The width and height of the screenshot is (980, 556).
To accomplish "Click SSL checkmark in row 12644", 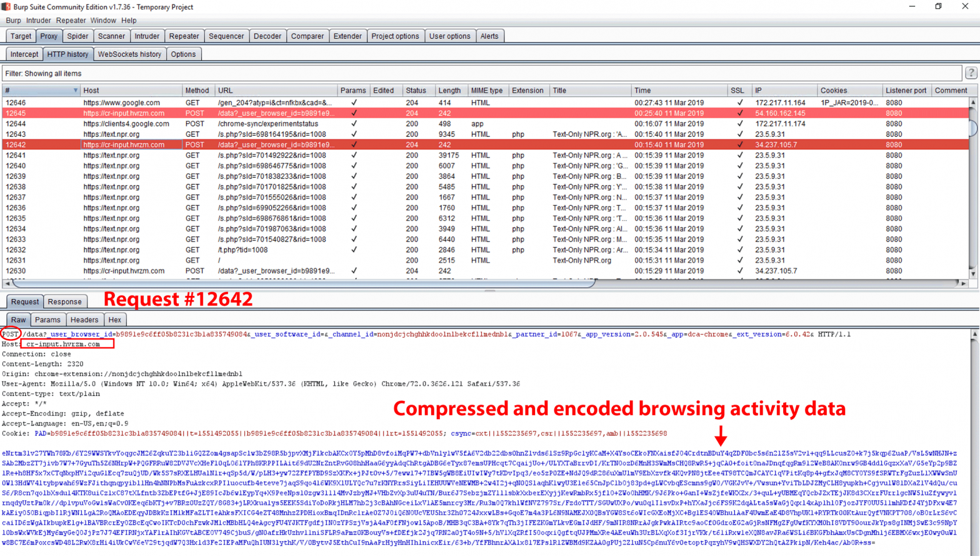I will coord(740,124).
